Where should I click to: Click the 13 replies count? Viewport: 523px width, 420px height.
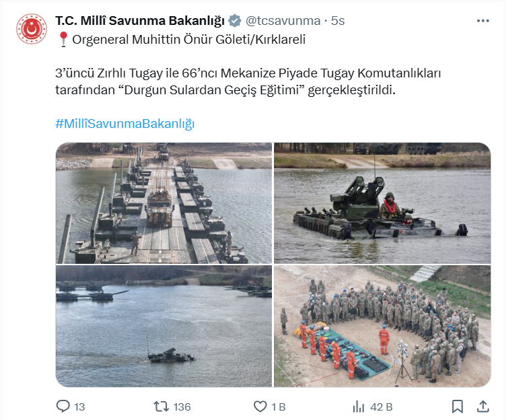(x=79, y=407)
